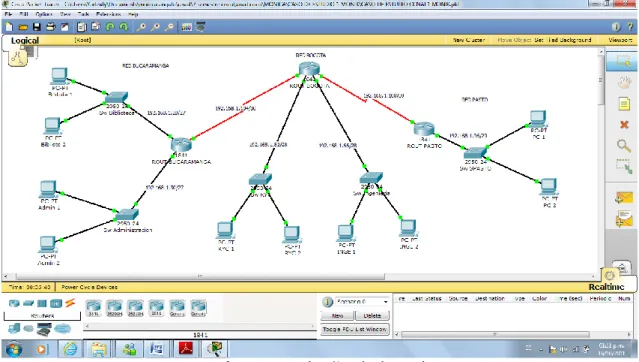This screenshot has width=639, height=362.
Task: Click the ROUT BUCARAMANGA router device
Action: (181, 145)
